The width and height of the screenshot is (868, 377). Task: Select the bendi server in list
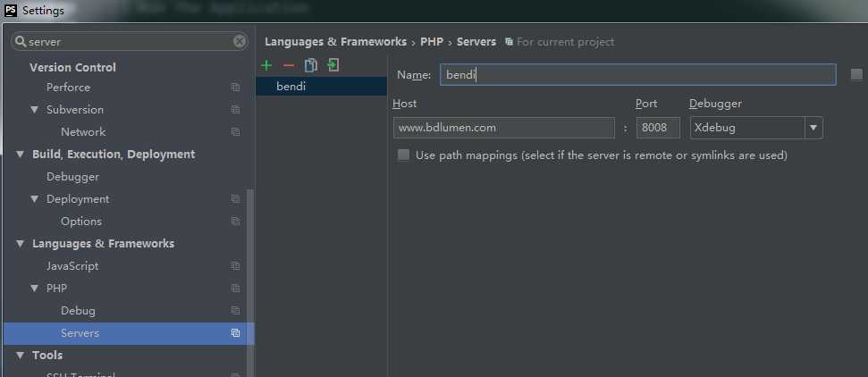(321, 87)
